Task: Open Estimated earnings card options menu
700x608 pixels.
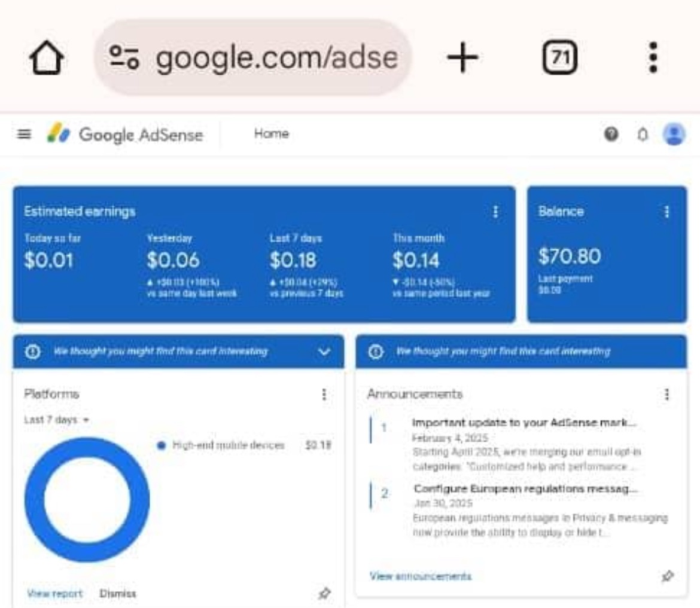Action: [x=495, y=212]
